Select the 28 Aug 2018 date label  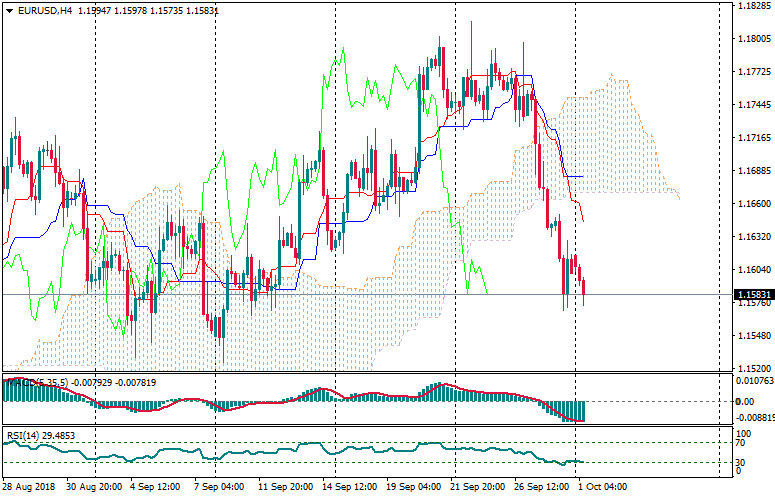coord(30,486)
